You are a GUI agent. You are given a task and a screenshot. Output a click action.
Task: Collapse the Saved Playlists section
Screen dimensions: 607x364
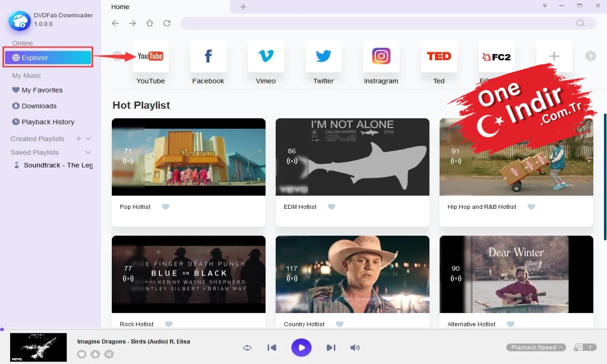tap(88, 152)
